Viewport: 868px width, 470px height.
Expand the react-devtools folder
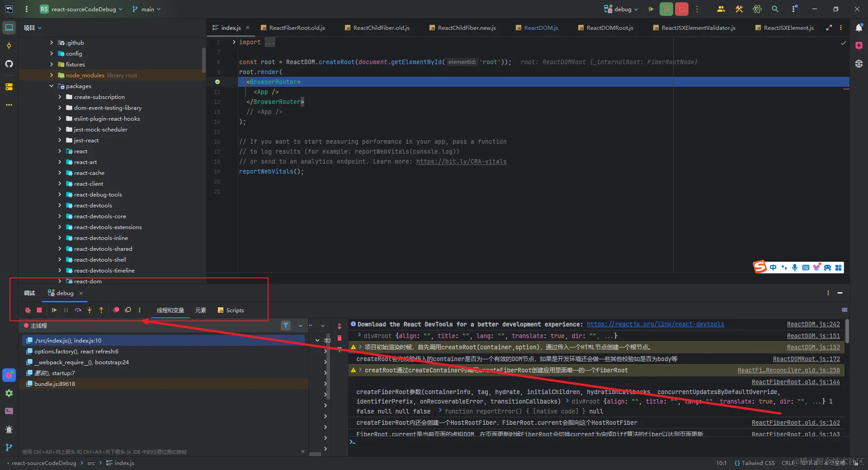[x=60, y=205]
